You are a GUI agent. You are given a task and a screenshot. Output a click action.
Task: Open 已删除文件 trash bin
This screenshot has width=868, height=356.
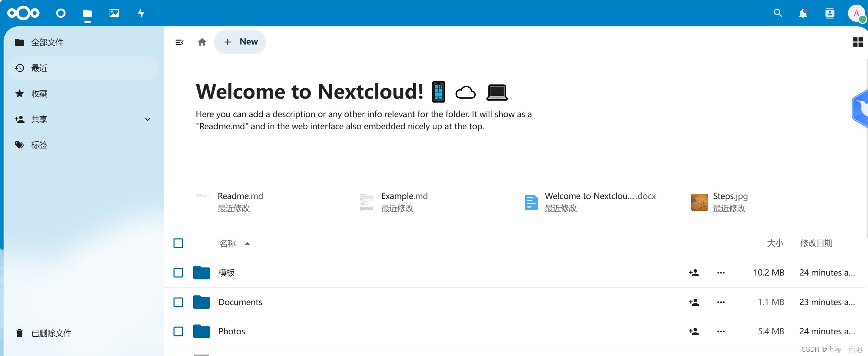coord(83,333)
